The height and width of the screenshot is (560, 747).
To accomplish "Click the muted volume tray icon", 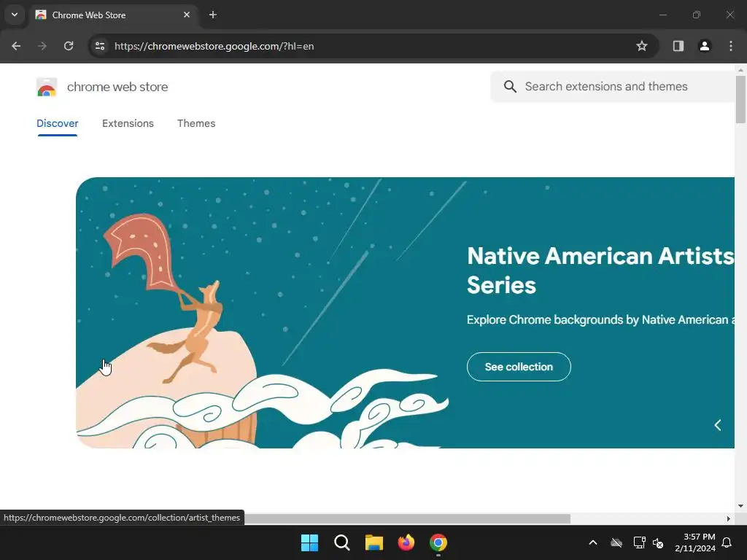I will coord(659,542).
